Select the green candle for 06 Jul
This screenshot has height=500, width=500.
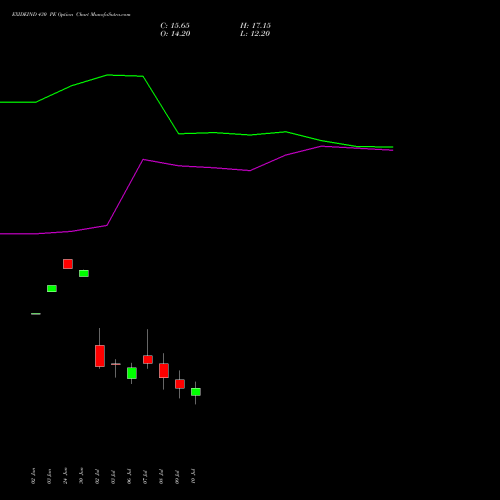[x=132, y=373]
